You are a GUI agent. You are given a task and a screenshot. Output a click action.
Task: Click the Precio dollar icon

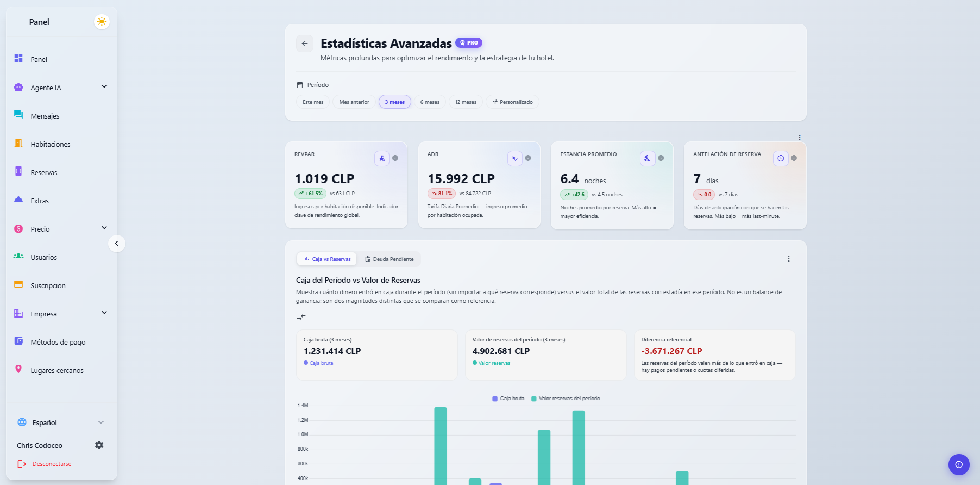point(18,228)
